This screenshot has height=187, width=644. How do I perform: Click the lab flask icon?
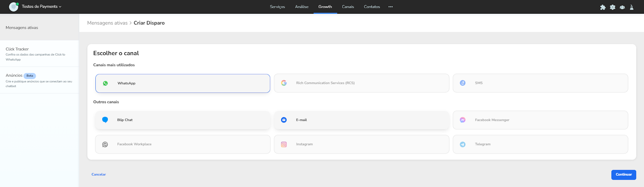pyautogui.click(x=632, y=7)
